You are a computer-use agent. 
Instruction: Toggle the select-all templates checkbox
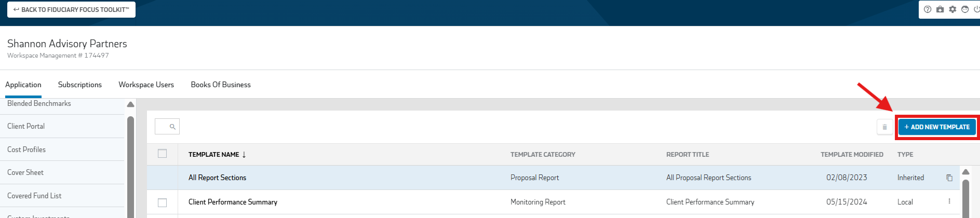coord(162,154)
